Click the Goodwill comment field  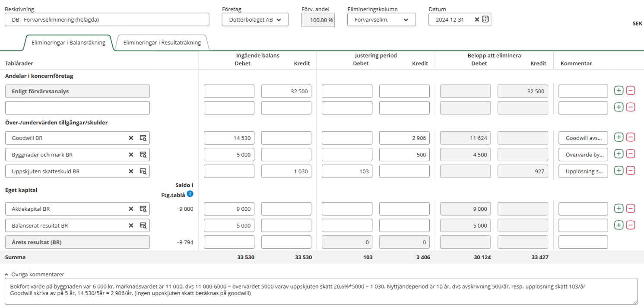[x=583, y=138]
